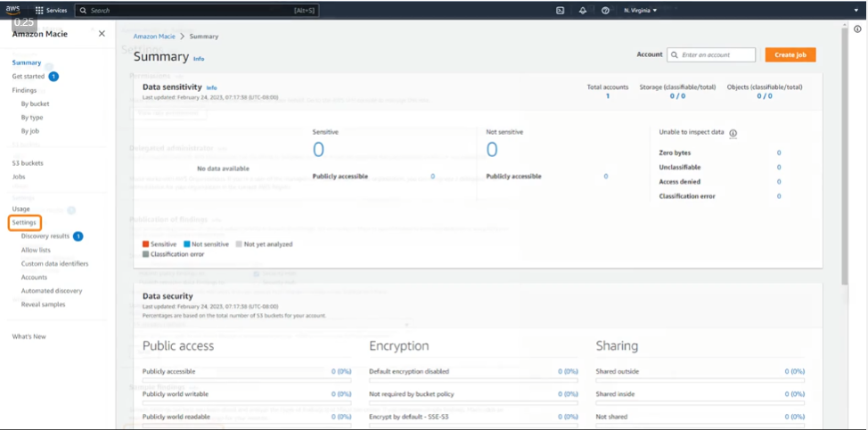Open Discovery results settings
The height and width of the screenshot is (430, 868).
(45, 236)
